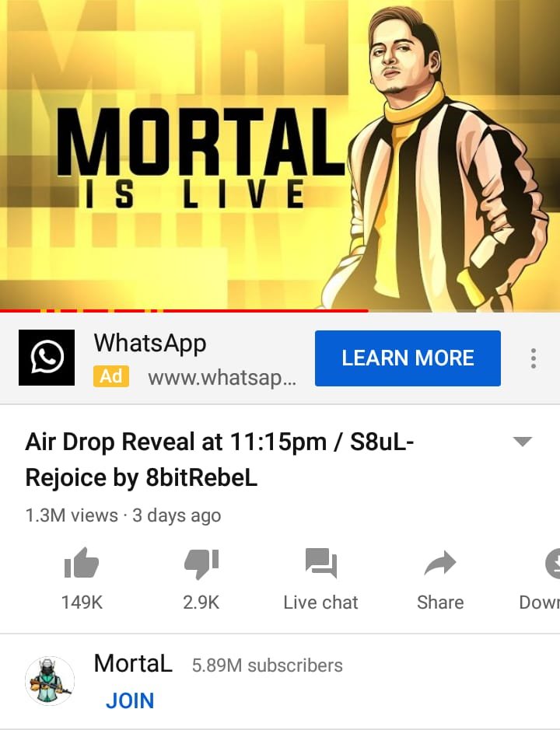Tap the Share arrow icon

439,563
